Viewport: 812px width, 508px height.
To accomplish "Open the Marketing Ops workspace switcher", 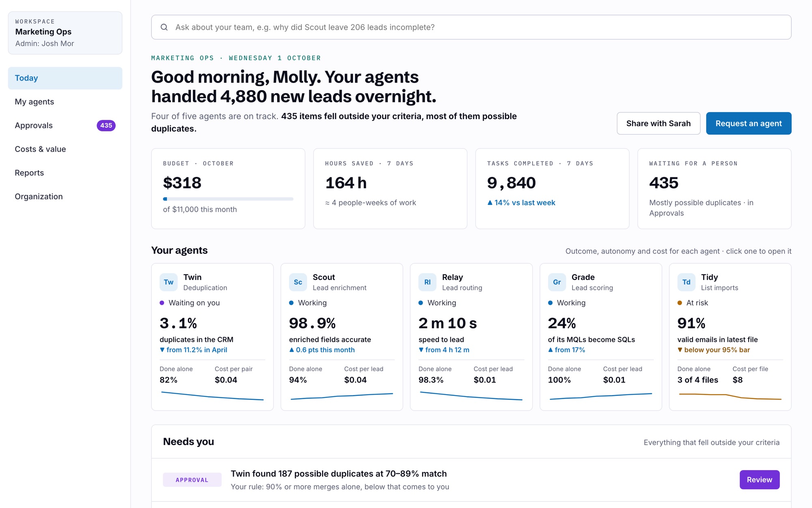I will (x=65, y=33).
